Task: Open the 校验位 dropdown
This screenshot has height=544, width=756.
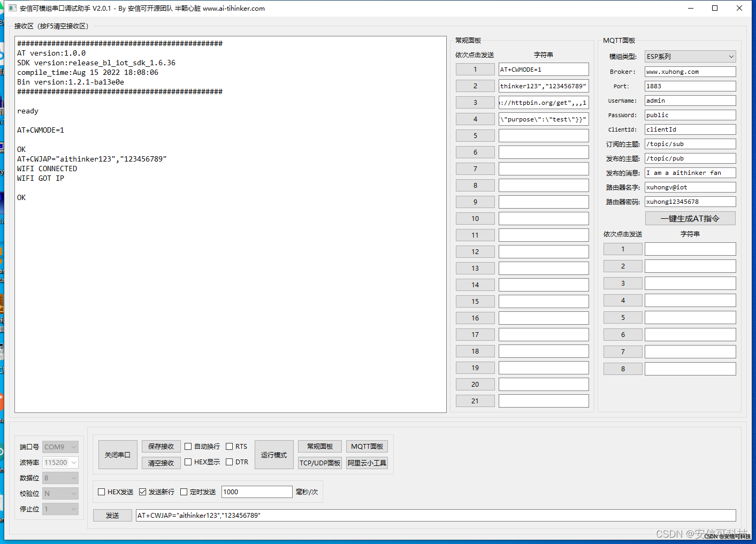Action: [60, 493]
